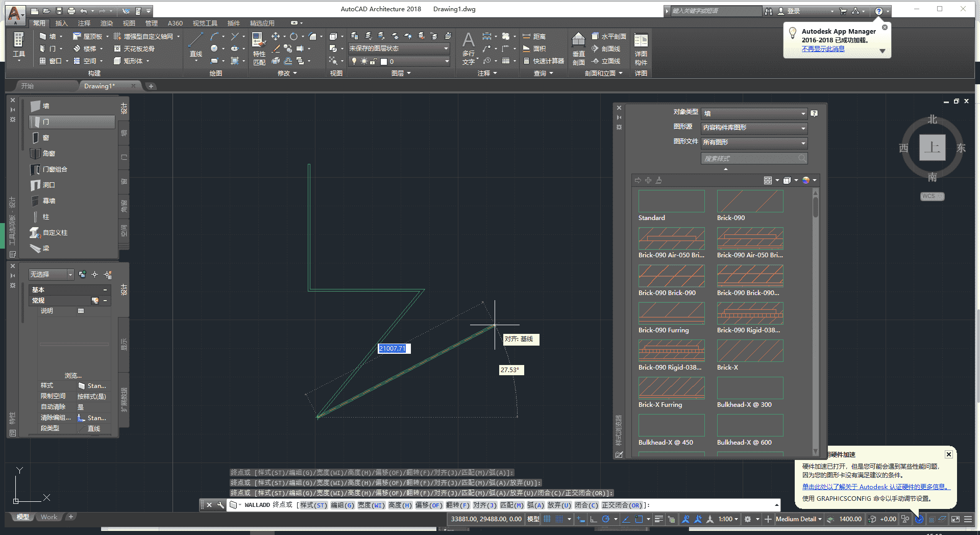
Task: Switch to the 插入 ribbon tab
Action: click(x=62, y=23)
